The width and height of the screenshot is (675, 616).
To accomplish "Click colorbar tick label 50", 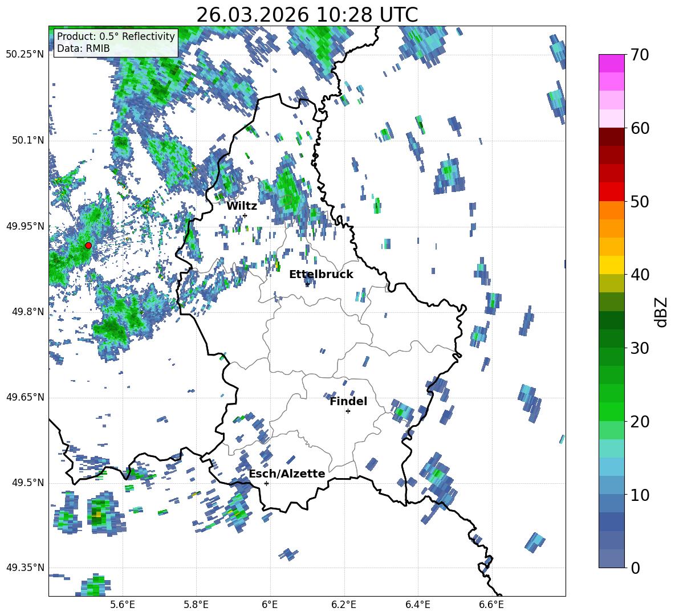I will pyautogui.click(x=640, y=202).
